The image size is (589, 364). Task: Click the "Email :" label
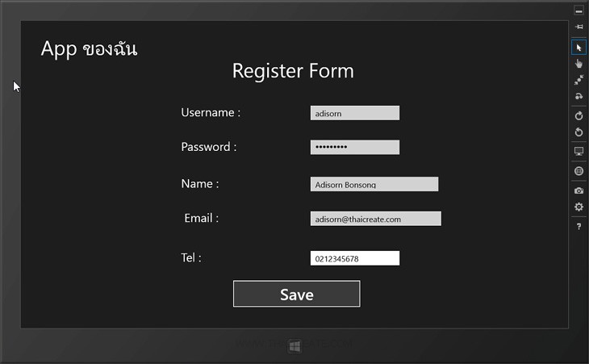coord(202,218)
